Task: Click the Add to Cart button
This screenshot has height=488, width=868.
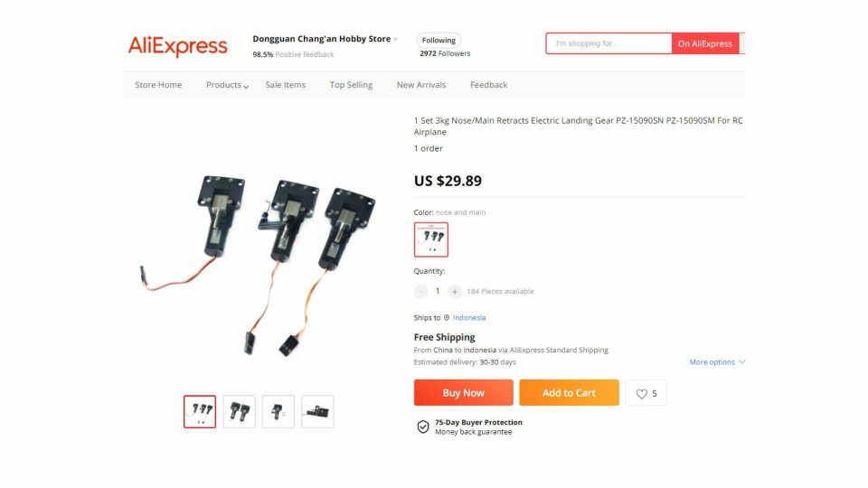Action: click(x=569, y=393)
